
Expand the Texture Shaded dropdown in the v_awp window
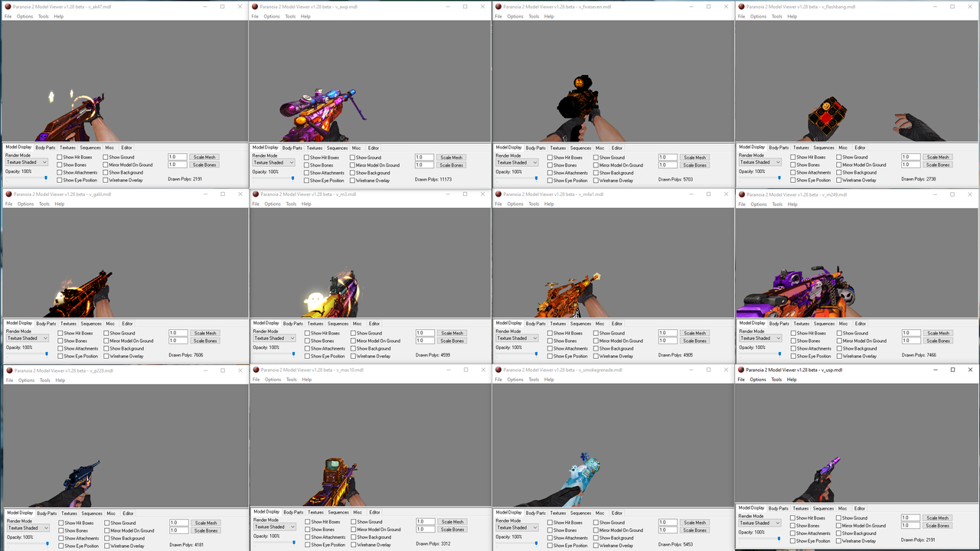coord(274,162)
